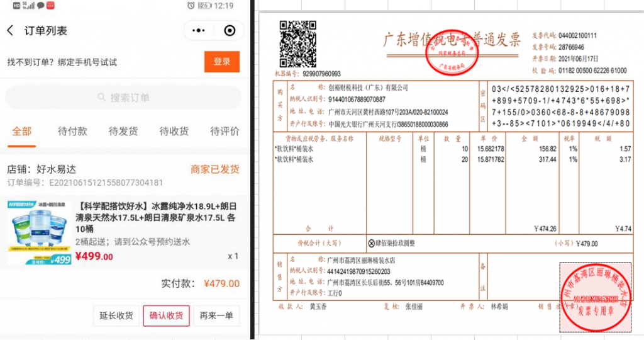Click the 搜索订单 search field
Image resolution: width=644 pixels, height=340 pixels.
point(123,98)
